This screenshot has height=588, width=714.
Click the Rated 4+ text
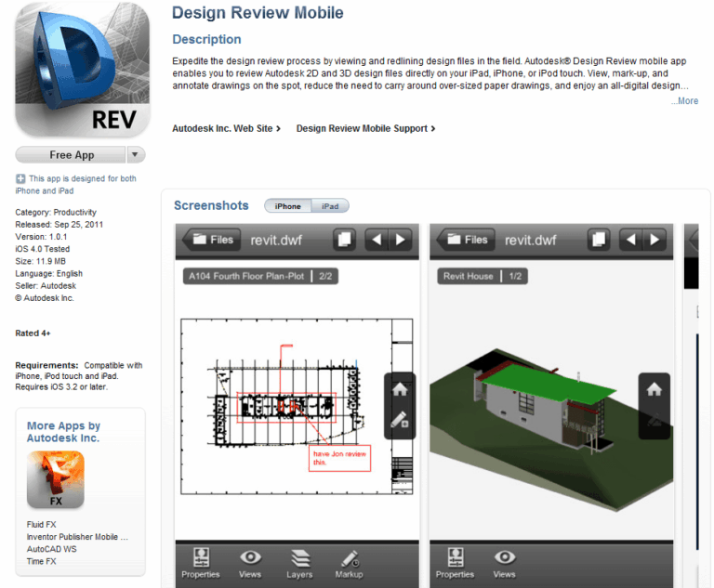click(33, 333)
